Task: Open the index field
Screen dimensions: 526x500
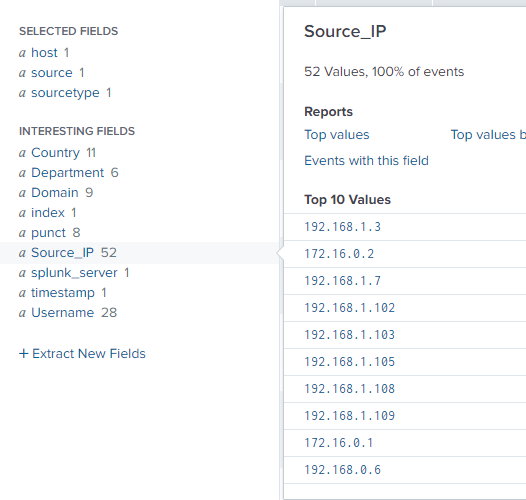Action: [x=48, y=212]
